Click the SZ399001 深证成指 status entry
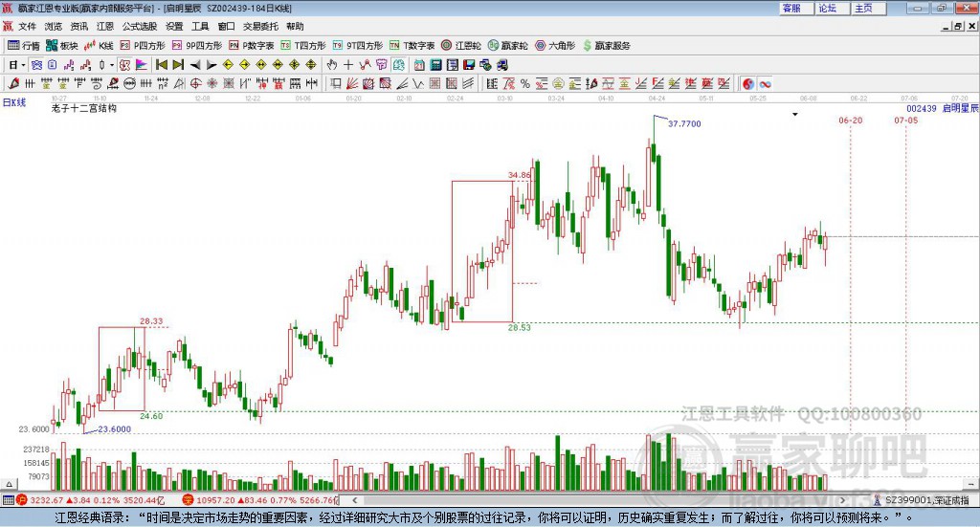The height and width of the screenshot is (527, 980). [x=922, y=500]
